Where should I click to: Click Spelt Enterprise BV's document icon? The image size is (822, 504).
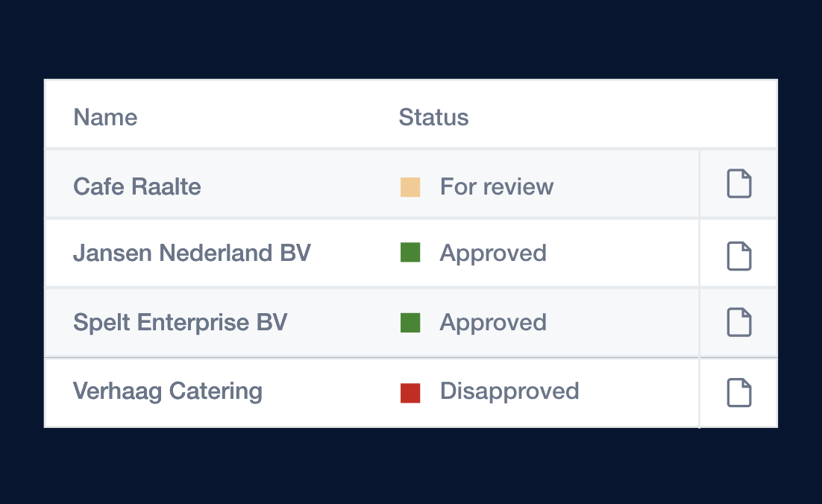[x=738, y=322]
